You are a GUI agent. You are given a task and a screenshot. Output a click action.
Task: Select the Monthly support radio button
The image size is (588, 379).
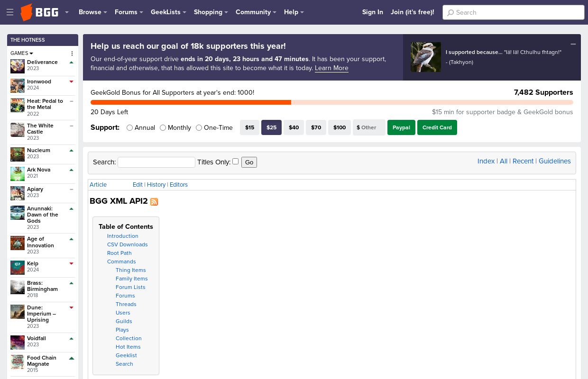163,127
